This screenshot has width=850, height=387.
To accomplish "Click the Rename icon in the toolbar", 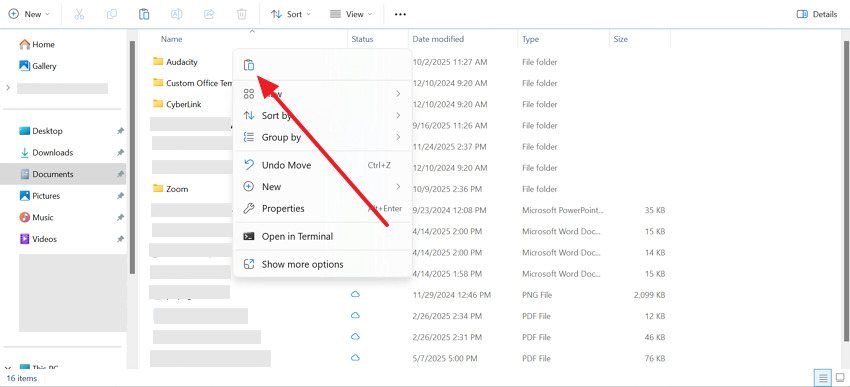I will (177, 14).
